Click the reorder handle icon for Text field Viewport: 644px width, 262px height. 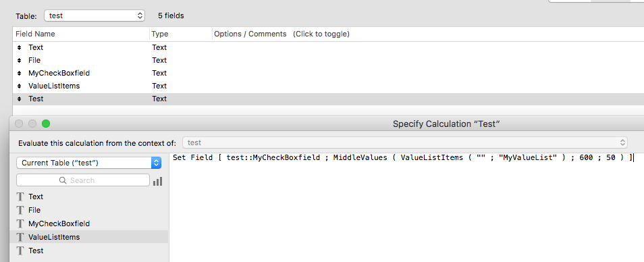20,48
